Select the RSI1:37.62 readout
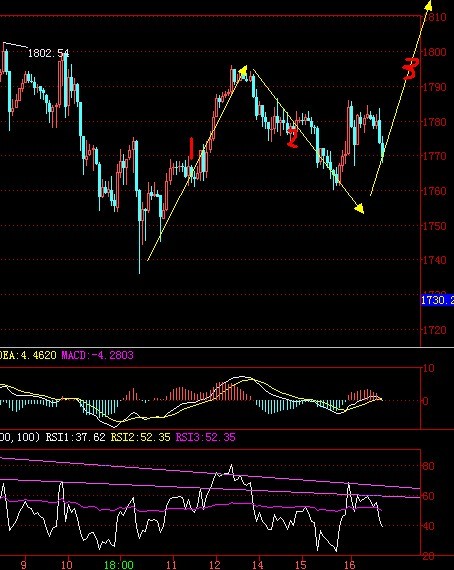454x570 pixels. pos(76,437)
